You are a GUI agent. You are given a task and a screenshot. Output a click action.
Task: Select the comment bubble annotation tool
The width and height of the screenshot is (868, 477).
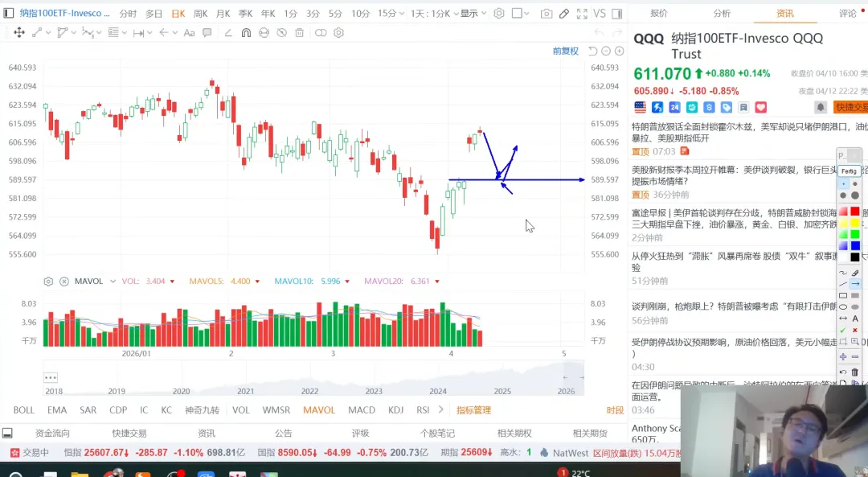point(207,33)
